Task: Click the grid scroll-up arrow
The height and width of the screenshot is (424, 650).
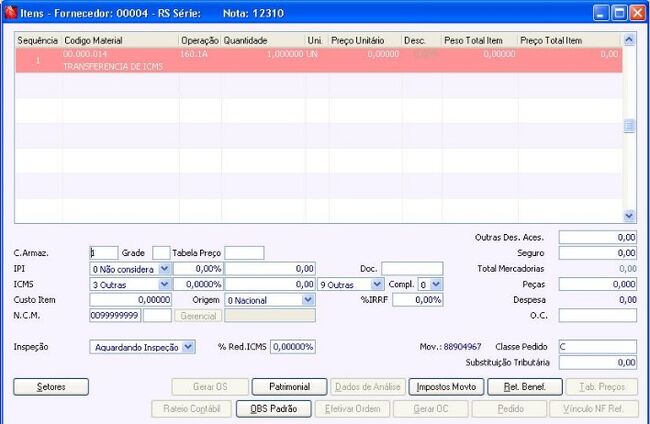Action: click(629, 40)
